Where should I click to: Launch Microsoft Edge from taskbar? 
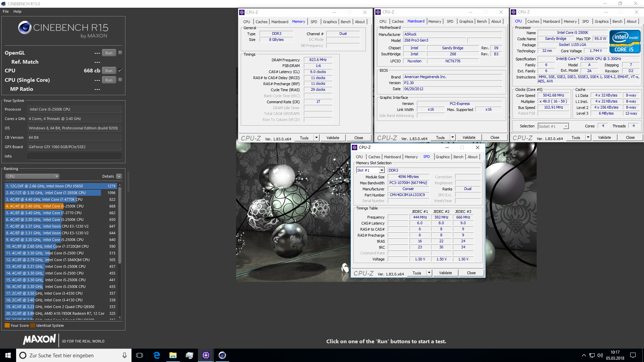[x=156, y=355]
